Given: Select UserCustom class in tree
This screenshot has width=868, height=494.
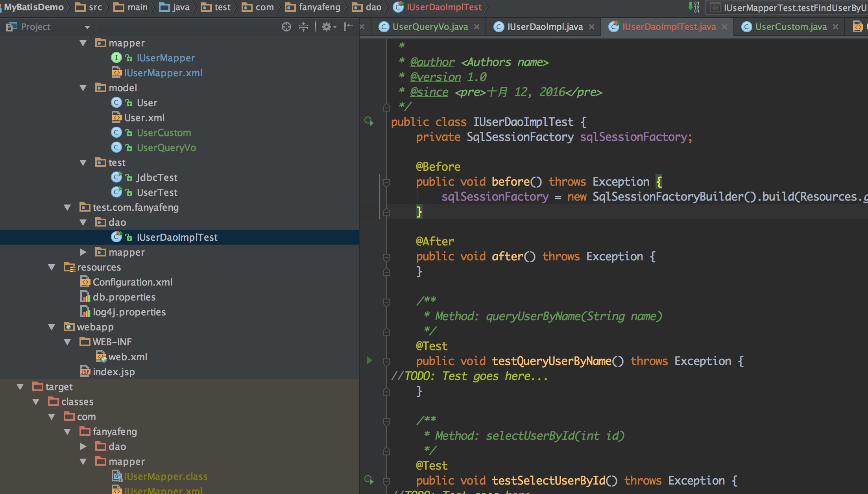Looking at the screenshot, I should 164,133.
